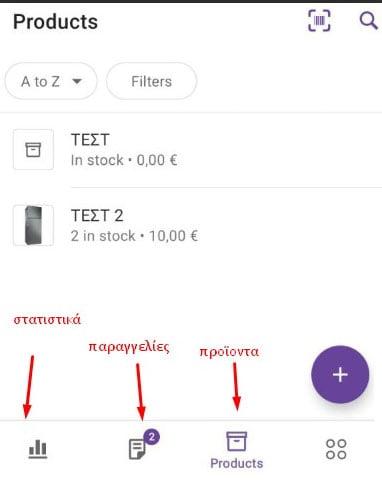The width and height of the screenshot is (382, 482).
Task: Tap the ΤΕΣΤ placeholder box icon
Action: click(x=33, y=150)
